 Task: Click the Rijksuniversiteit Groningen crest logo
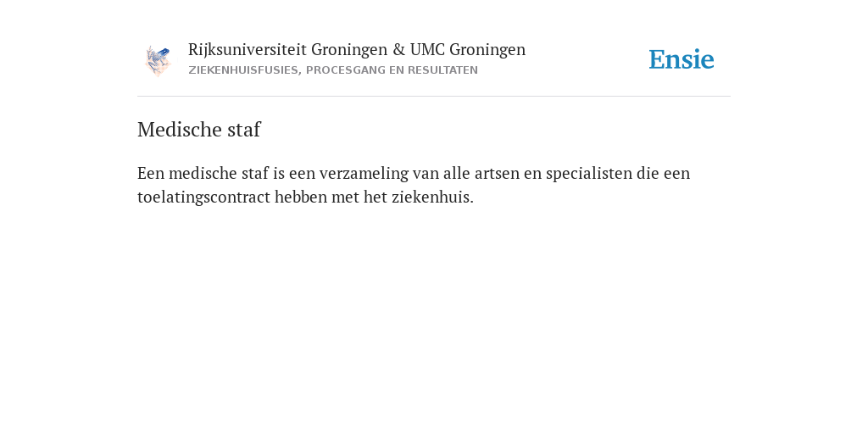tap(158, 60)
